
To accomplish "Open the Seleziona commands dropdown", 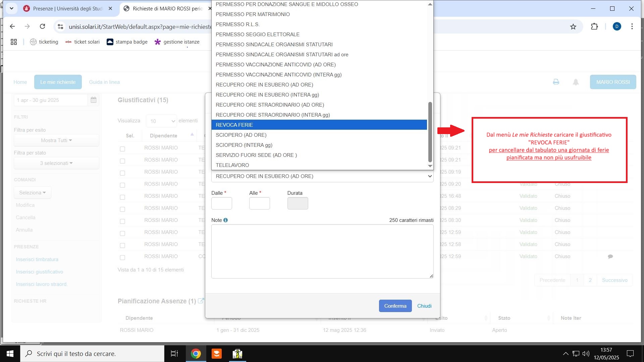I will tap(33, 192).
